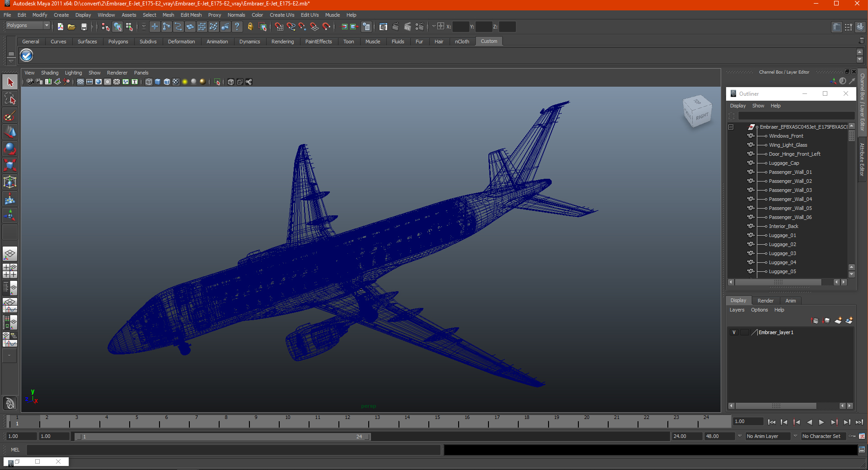
Task: Open the Create menu
Action: (61, 15)
